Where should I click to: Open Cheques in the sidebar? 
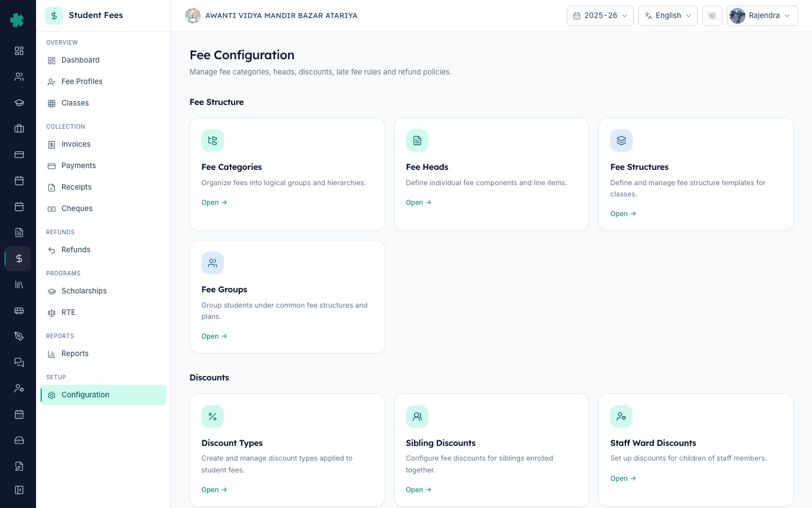[103, 209]
